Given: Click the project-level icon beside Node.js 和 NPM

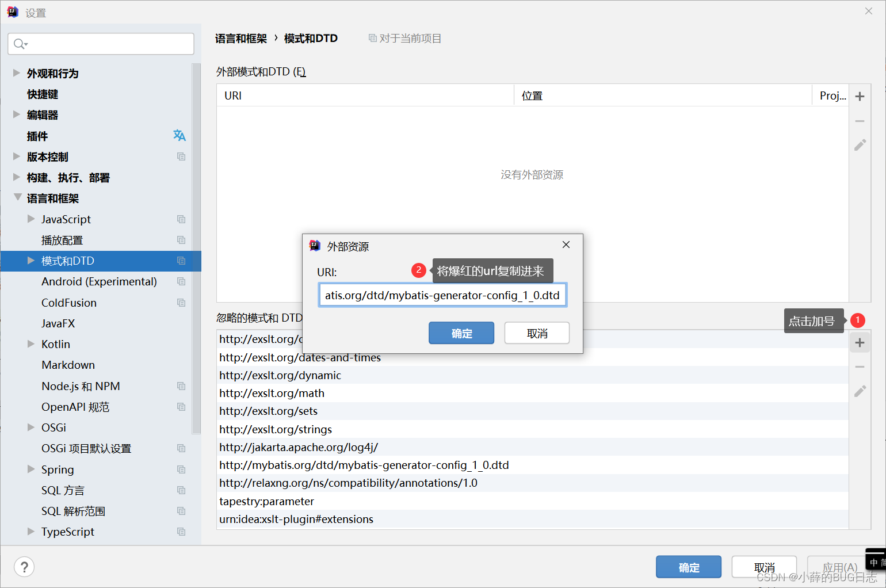Looking at the screenshot, I should [x=181, y=386].
